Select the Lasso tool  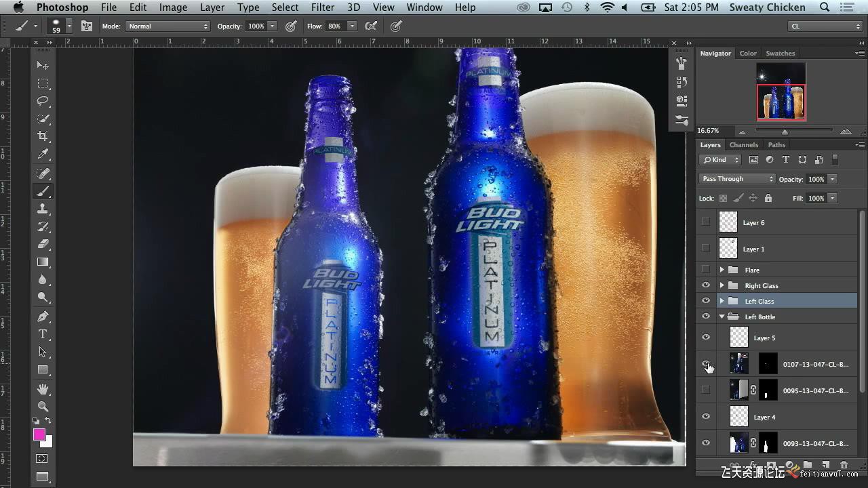(43, 101)
